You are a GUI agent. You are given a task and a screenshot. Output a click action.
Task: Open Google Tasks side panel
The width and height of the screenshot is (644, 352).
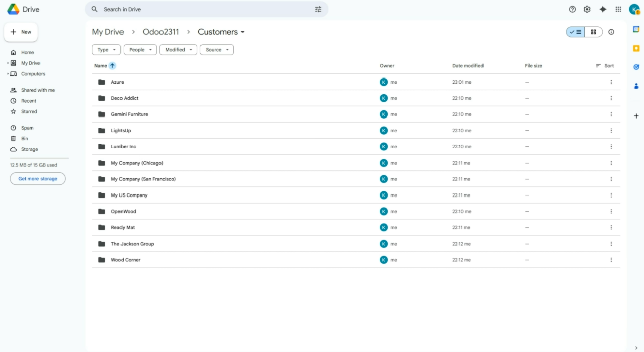(636, 67)
